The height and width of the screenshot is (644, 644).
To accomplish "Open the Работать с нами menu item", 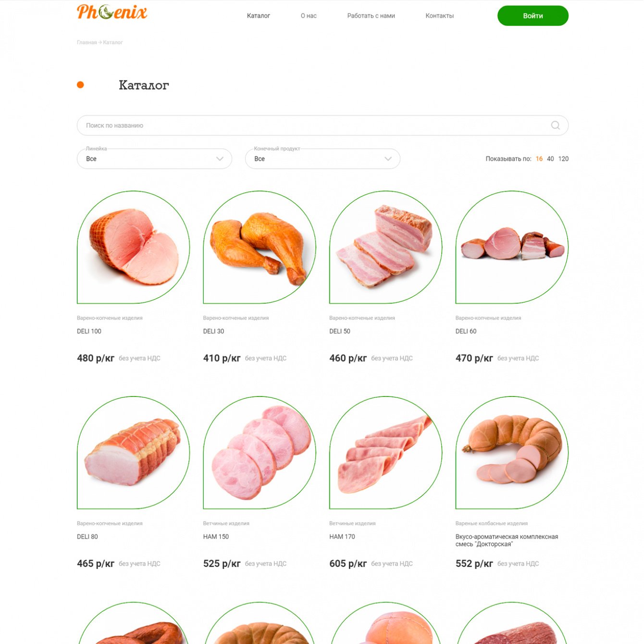I will pyautogui.click(x=371, y=16).
